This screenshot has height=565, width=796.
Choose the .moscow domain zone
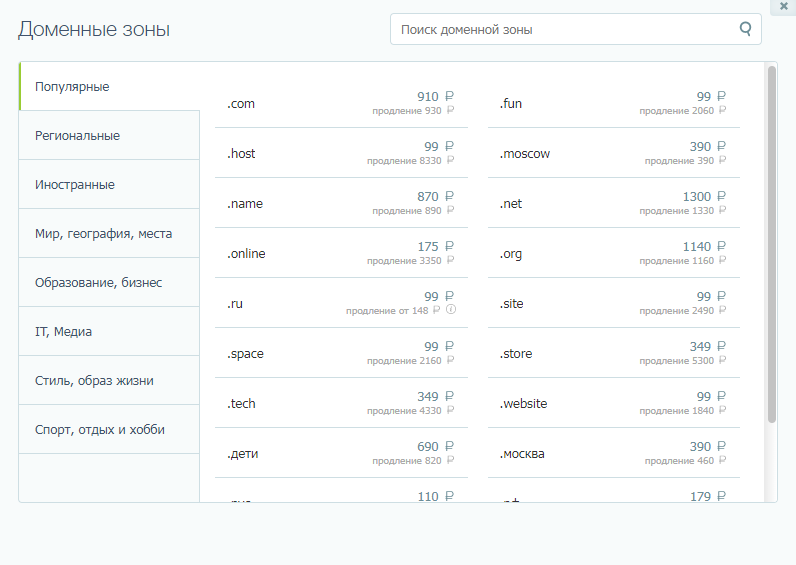(525, 154)
